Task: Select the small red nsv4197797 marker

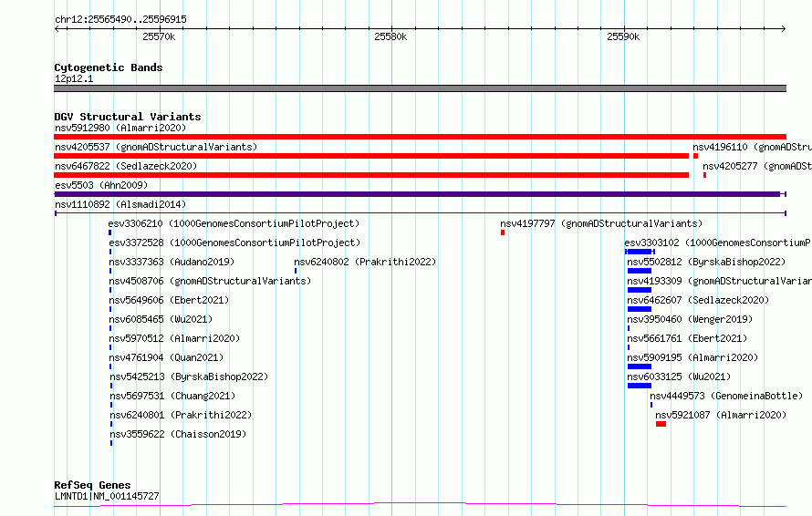Action: point(503,232)
